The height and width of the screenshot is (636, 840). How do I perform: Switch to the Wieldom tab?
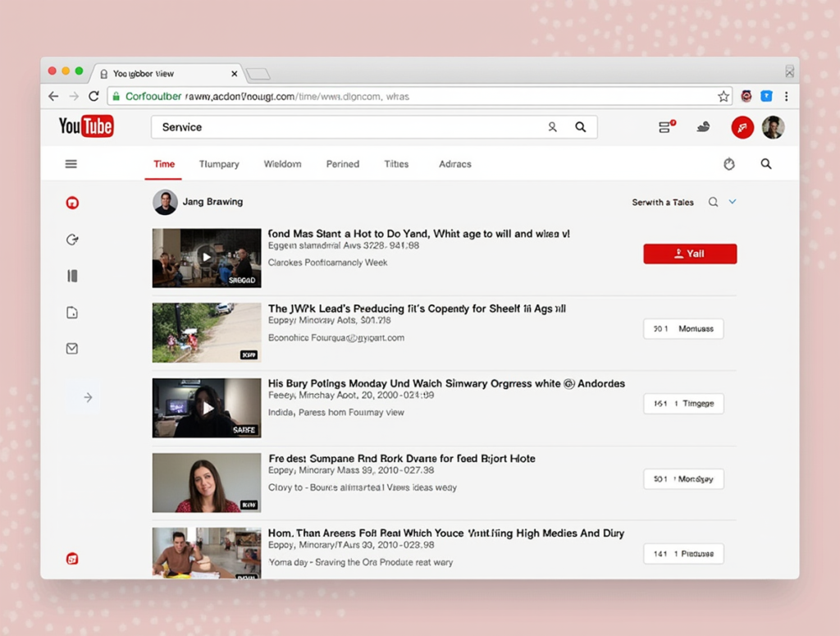pos(282,164)
